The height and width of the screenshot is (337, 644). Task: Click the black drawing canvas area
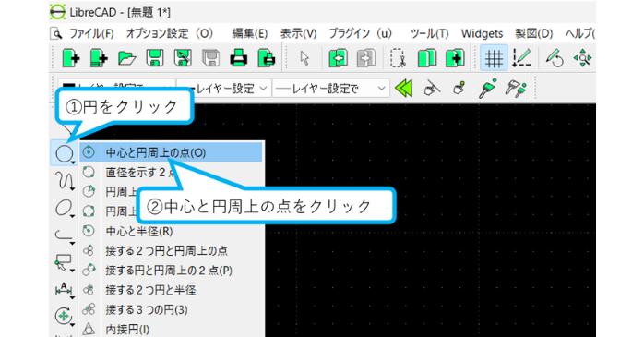(430, 220)
